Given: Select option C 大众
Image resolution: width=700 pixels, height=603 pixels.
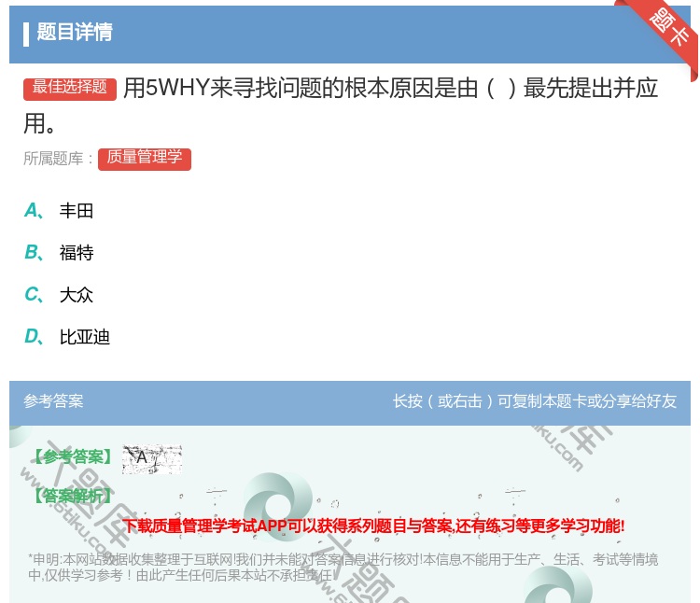Looking at the screenshot, I should click(59, 295).
